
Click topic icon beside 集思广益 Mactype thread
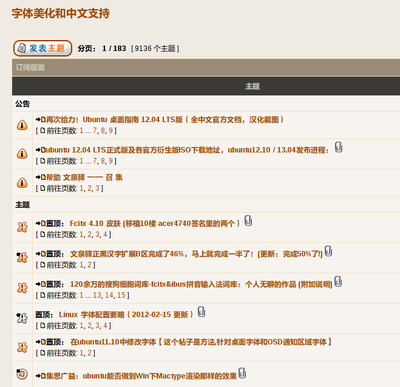[x=22, y=374]
